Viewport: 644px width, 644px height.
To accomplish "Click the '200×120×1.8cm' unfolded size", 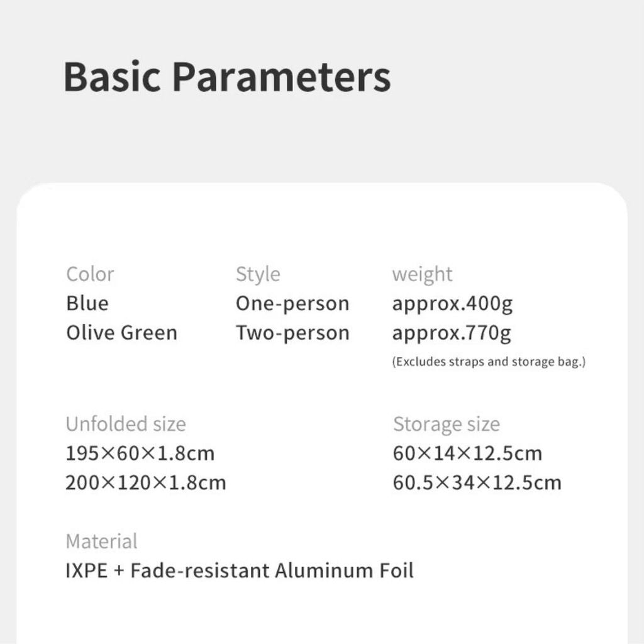I will [146, 482].
